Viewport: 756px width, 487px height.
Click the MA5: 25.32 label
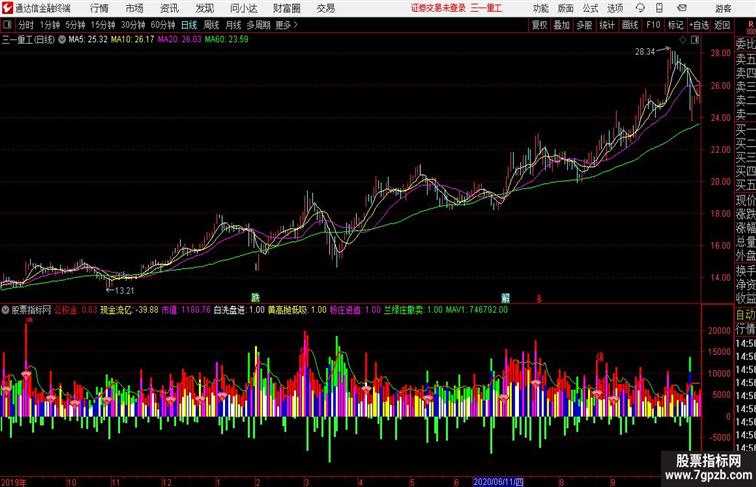point(88,40)
